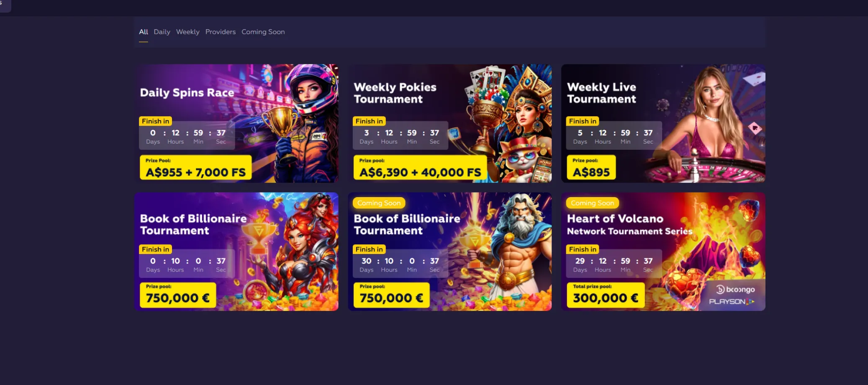Open the Coming Soon tab
Viewport: 868px width, 385px height.
263,32
